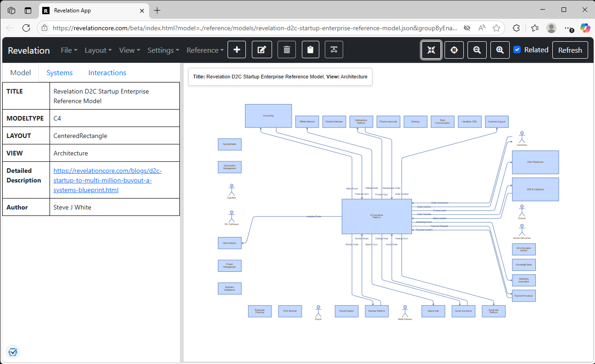
Task: Click the Refresh button
Action: pos(570,50)
